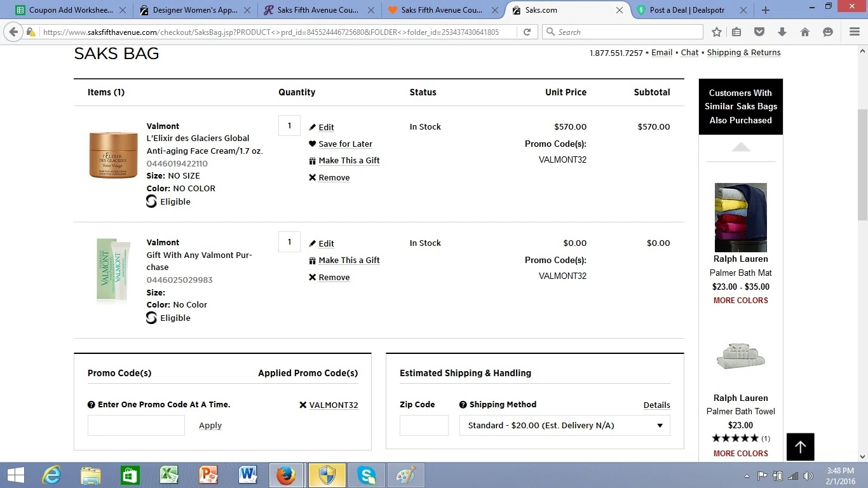Click the promo code input field
868x488 pixels.
(136, 426)
